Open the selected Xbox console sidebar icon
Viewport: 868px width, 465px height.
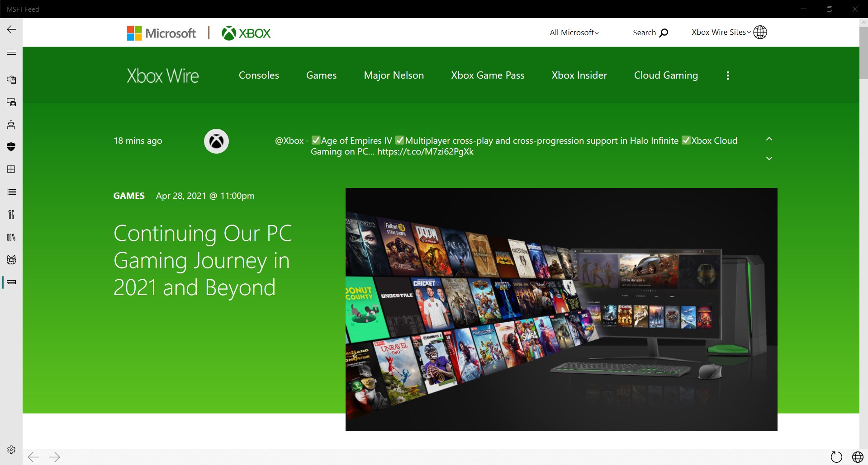click(11, 282)
